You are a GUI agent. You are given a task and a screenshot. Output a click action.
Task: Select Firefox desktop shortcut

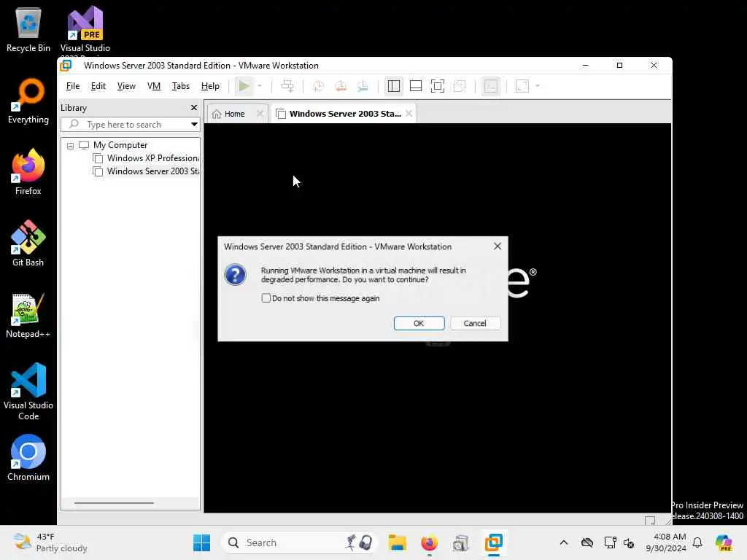tap(28, 172)
